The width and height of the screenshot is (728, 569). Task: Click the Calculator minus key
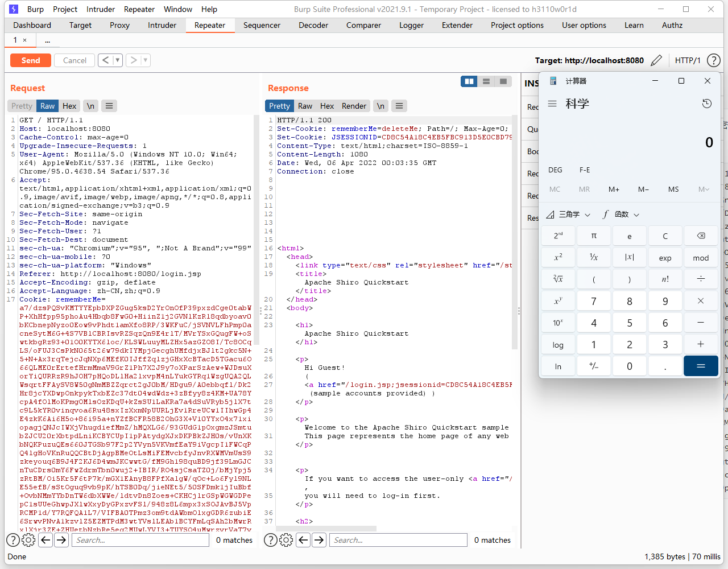701,322
